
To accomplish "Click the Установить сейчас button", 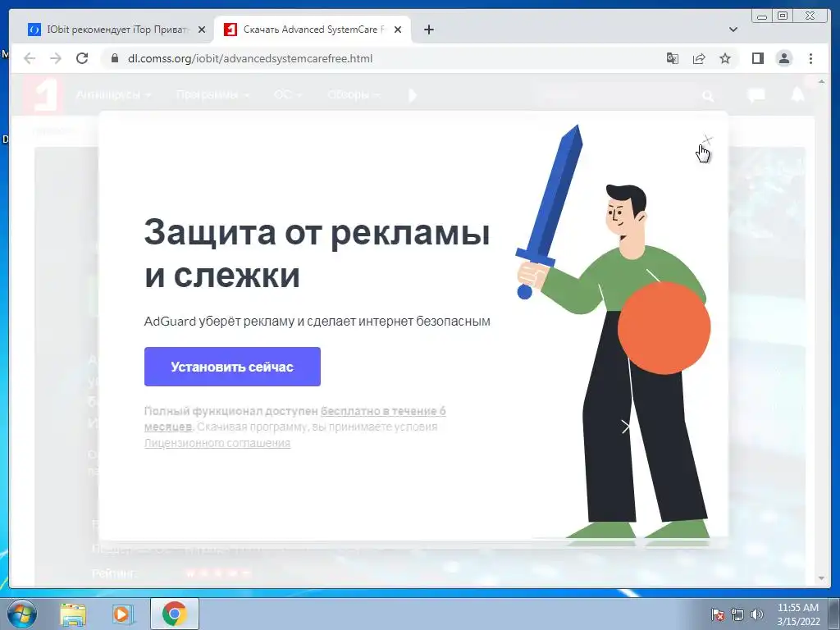I will pyautogui.click(x=232, y=367).
